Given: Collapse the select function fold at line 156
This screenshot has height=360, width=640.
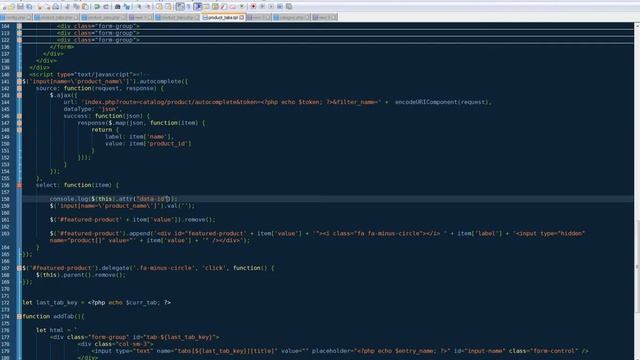Looking at the screenshot, I should 19,185.
